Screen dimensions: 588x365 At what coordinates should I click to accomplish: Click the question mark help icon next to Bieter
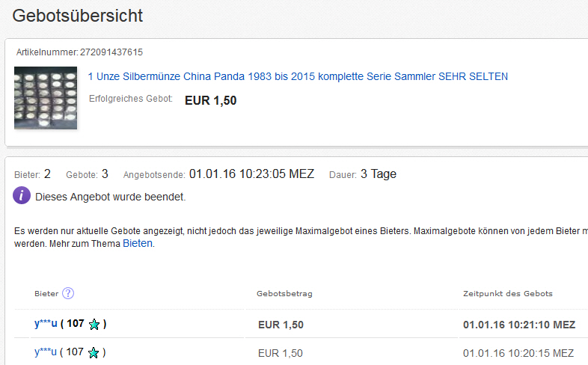click(69, 293)
